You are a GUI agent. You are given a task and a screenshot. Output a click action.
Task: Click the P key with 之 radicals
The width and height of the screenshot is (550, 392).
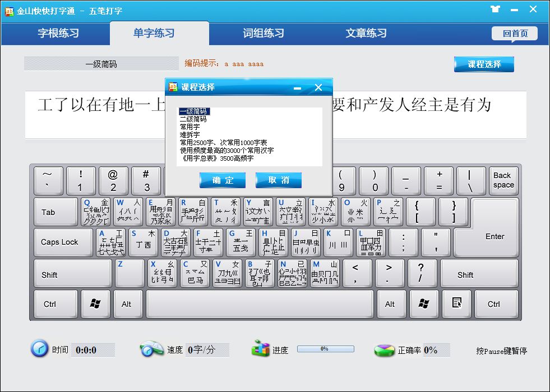click(x=389, y=212)
